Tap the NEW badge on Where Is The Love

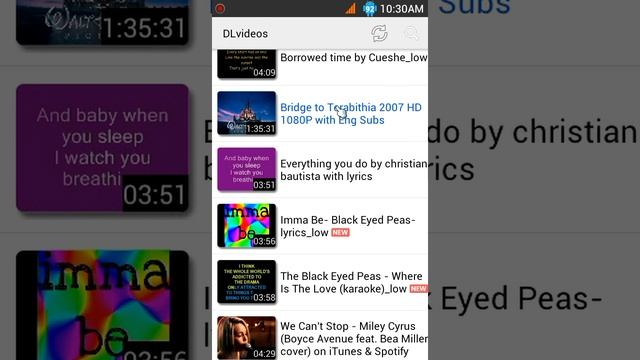(418, 289)
